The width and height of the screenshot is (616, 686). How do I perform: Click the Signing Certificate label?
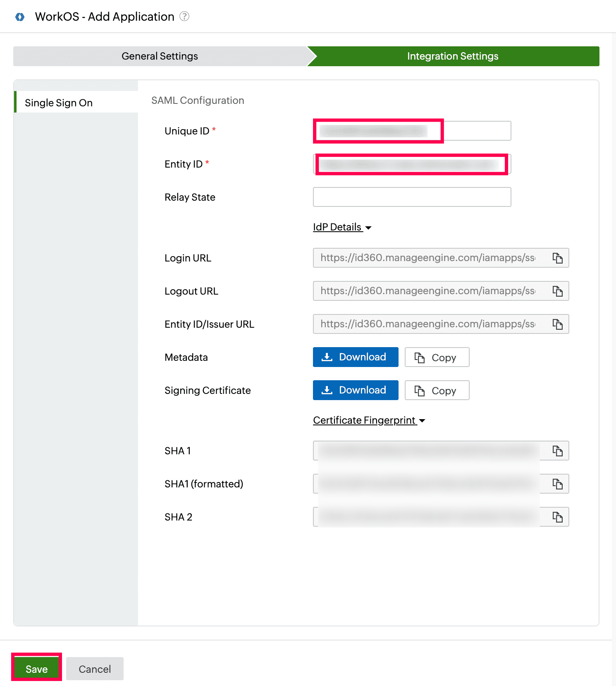tap(208, 391)
